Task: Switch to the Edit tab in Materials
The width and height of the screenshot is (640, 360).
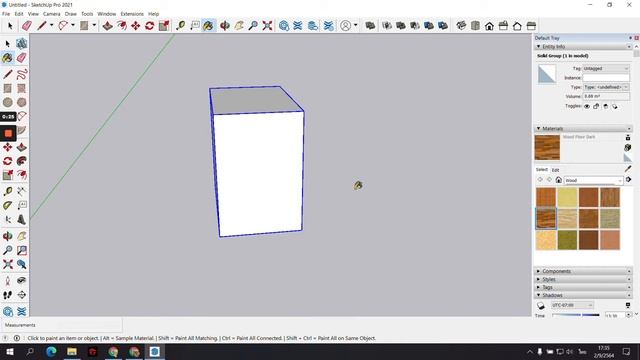Action: click(x=556, y=170)
